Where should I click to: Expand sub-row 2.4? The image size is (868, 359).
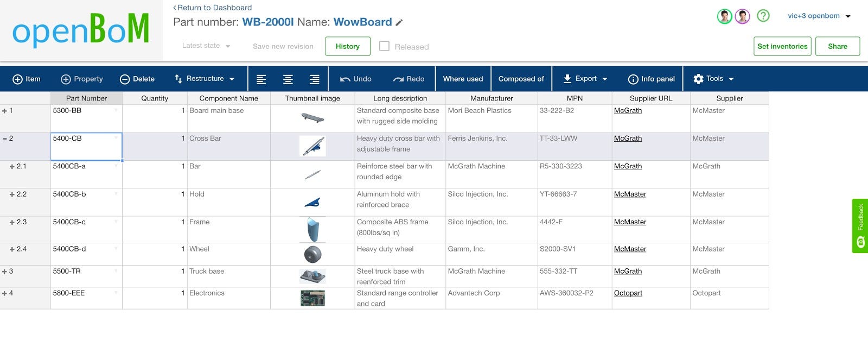[x=12, y=249]
